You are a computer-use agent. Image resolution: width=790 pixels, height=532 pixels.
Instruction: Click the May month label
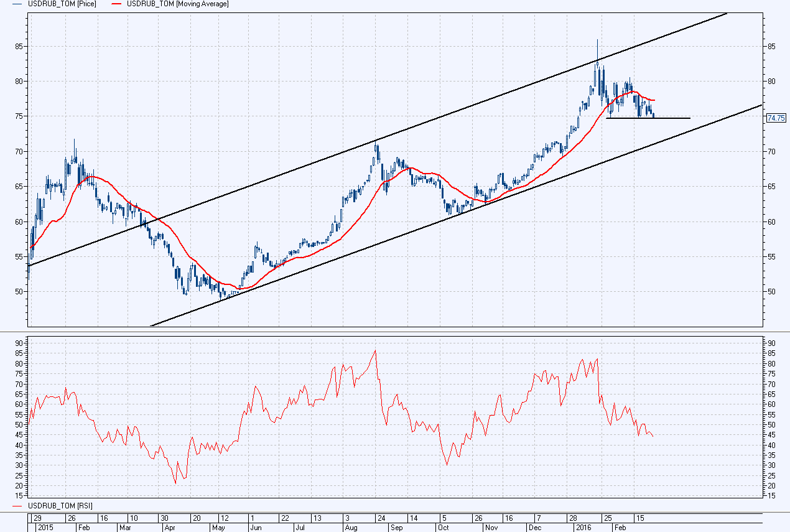(x=218, y=527)
